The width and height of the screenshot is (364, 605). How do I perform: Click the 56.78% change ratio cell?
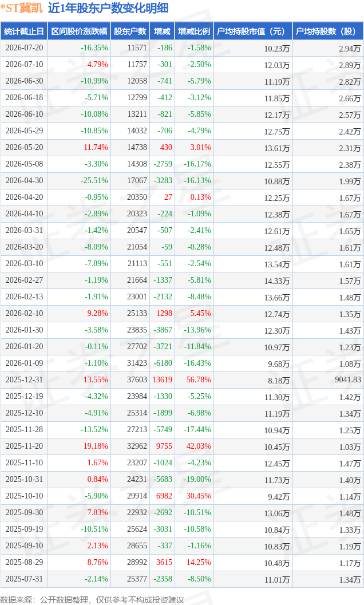[x=199, y=379]
